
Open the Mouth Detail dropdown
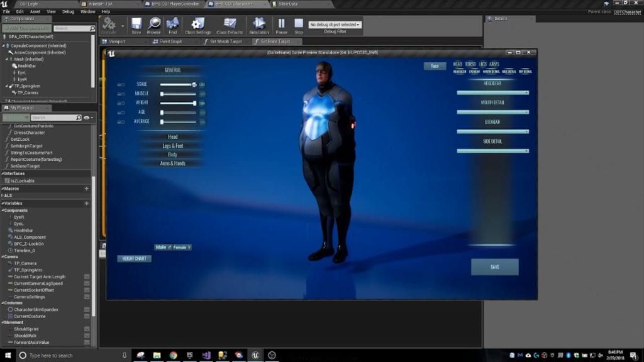click(492, 112)
